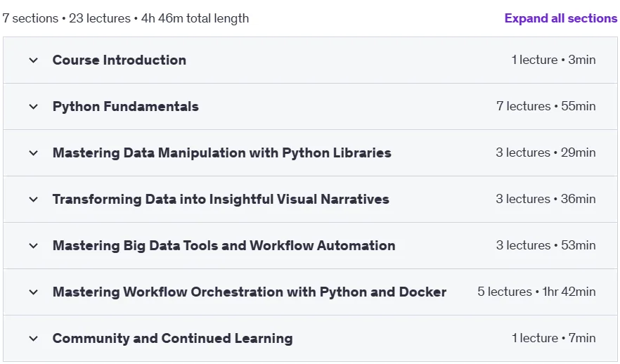Open chevron for Transforming Data section
The image size is (620, 364).
pyautogui.click(x=34, y=200)
